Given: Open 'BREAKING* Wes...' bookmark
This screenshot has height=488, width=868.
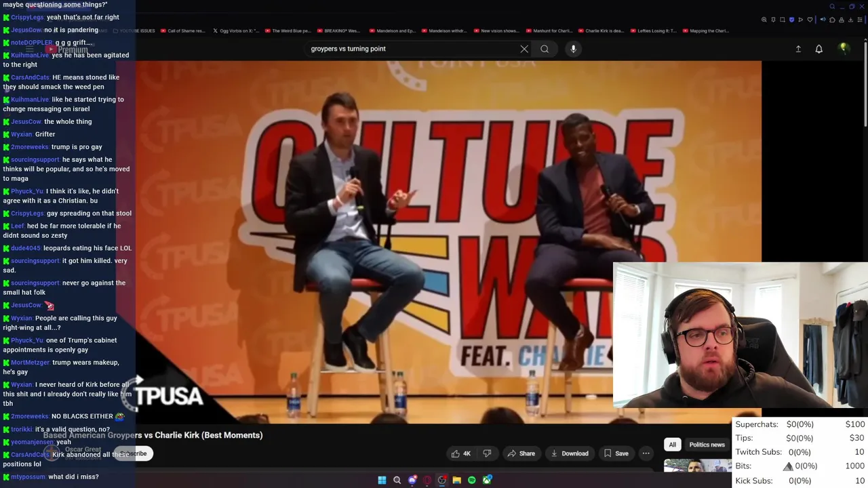Looking at the screenshot, I should pyautogui.click(x=338, y=30).
